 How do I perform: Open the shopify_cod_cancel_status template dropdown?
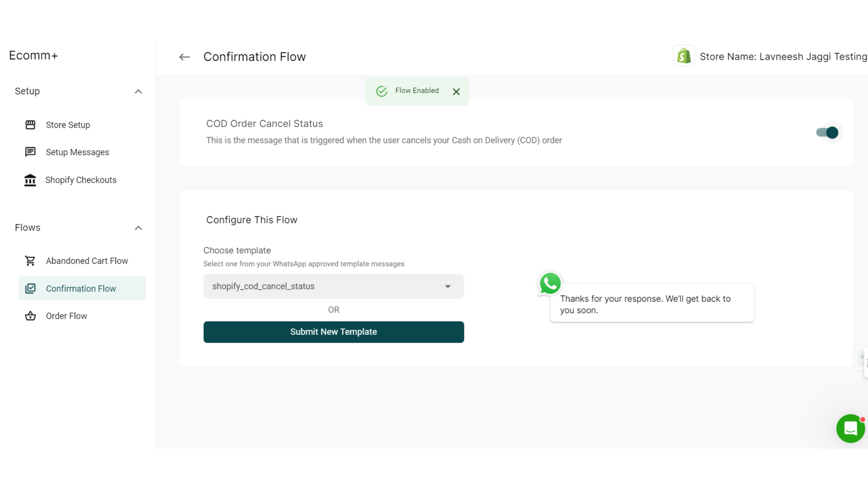pyautogui.click(x=333, y=286)
